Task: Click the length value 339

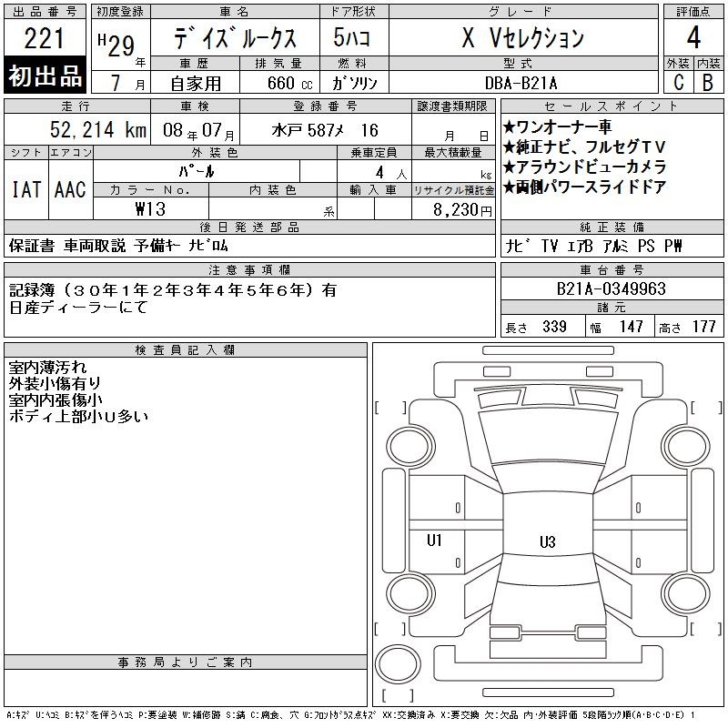Action: 554,327
